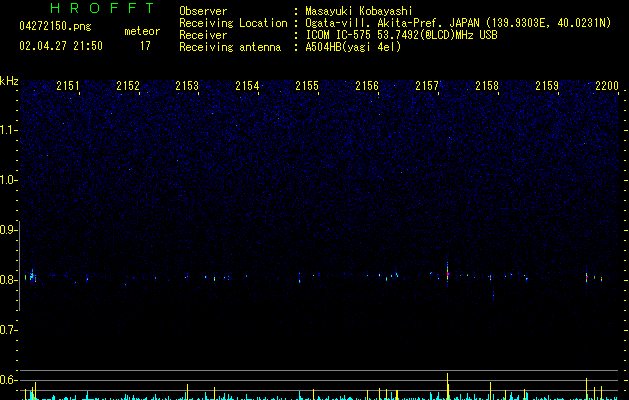Click the 2156 time marker

(367, 85)
